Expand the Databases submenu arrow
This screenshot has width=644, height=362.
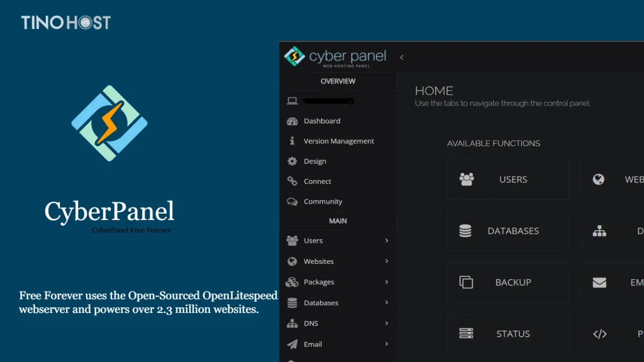point(387,302)
